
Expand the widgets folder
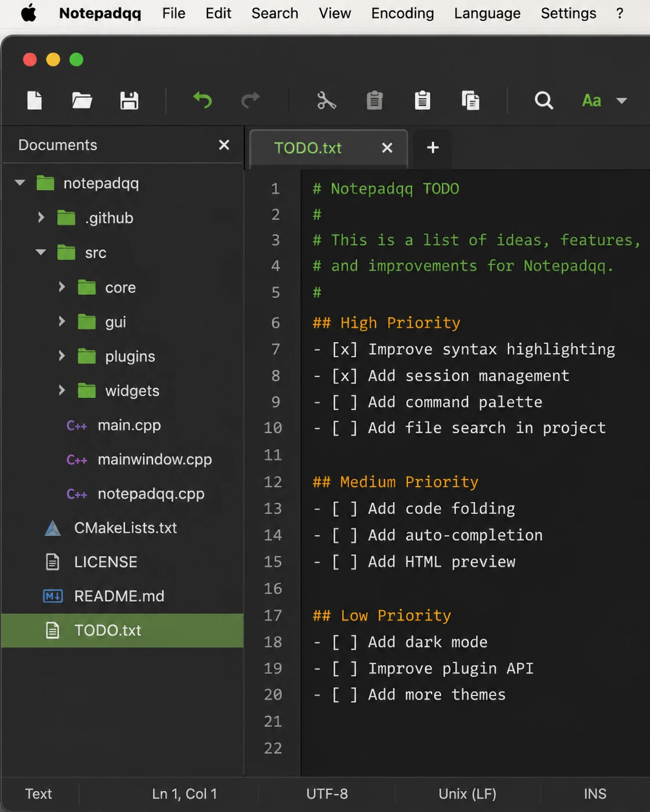click(62, 390)
